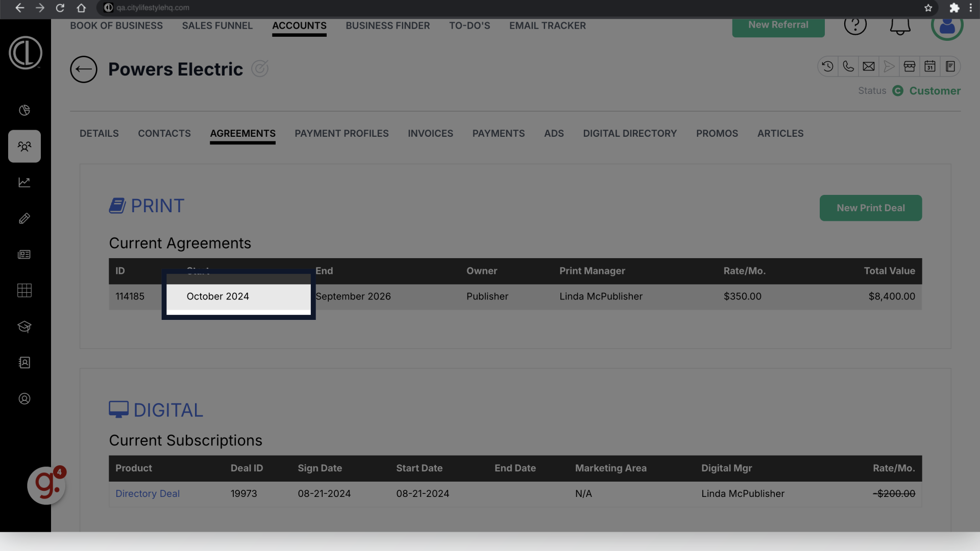Click browser extensions puzzle icon
This screenshot has height=551, width=980.
pos(954,8)
